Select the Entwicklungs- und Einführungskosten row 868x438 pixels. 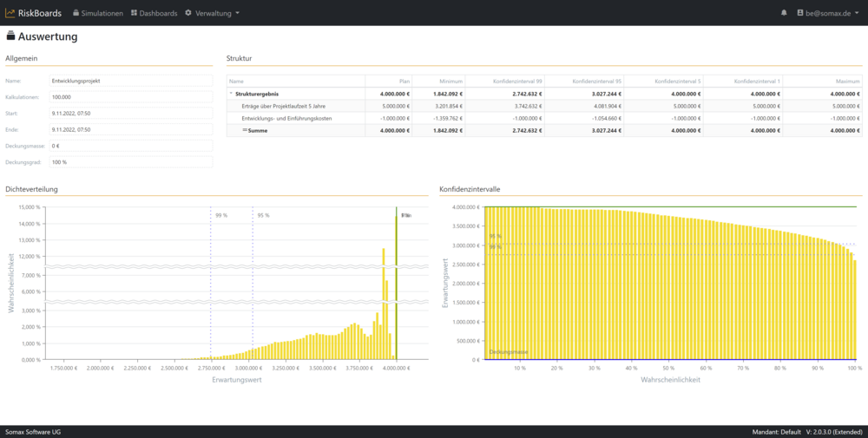285,118
